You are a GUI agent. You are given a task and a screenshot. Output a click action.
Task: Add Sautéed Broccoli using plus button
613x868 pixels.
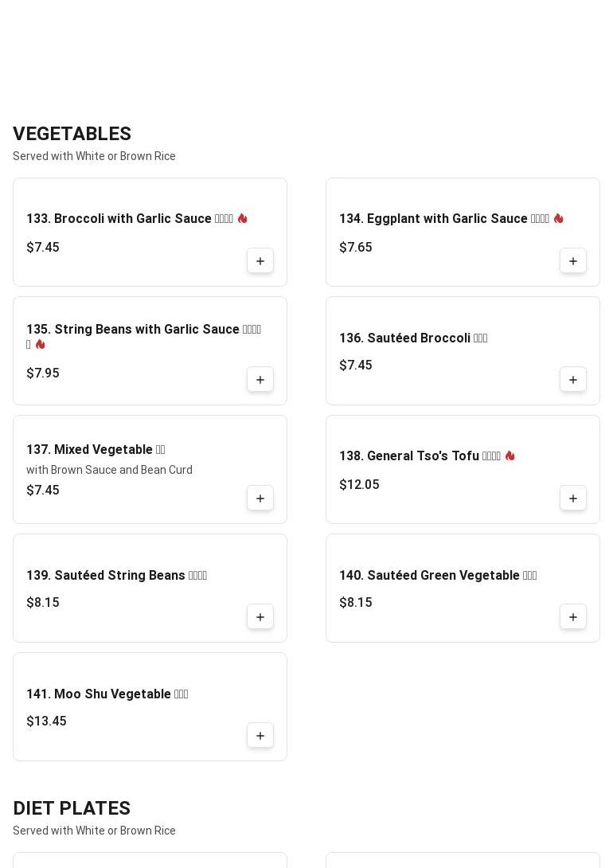coord(573,380)
